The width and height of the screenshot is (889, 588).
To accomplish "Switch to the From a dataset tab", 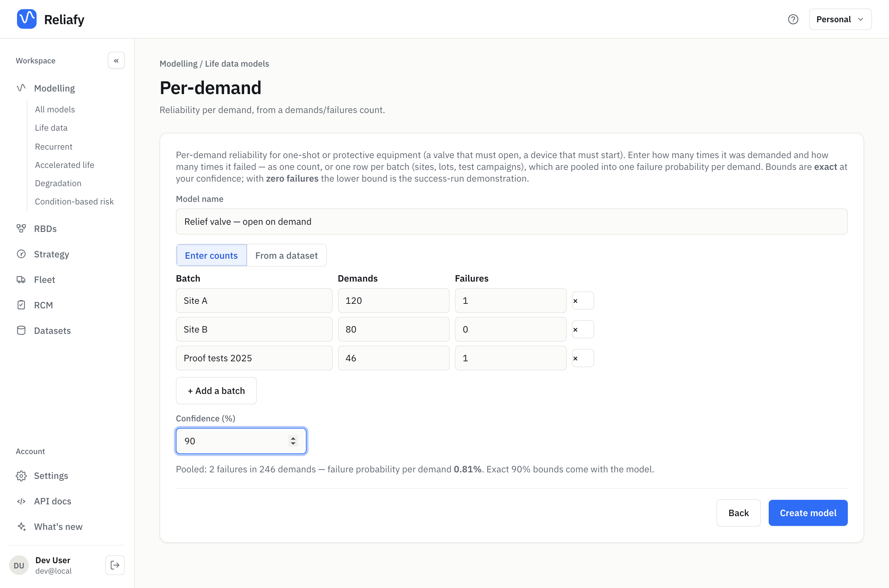I will coord(286,255).
